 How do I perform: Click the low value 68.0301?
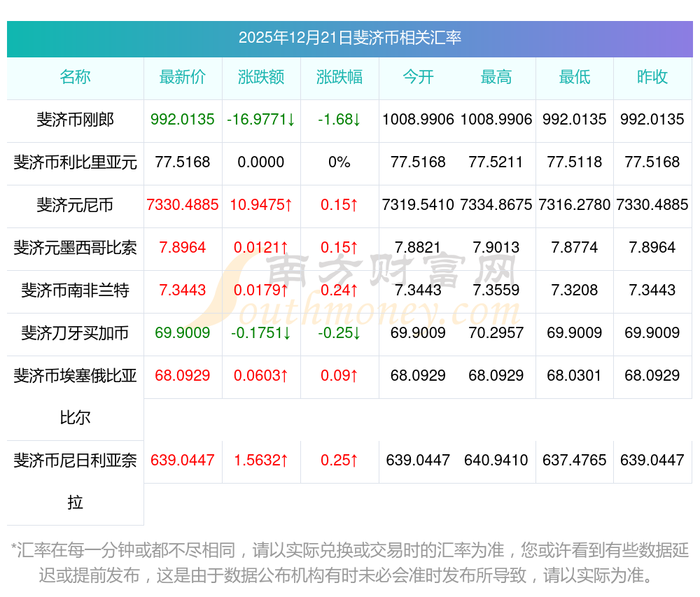575,376
